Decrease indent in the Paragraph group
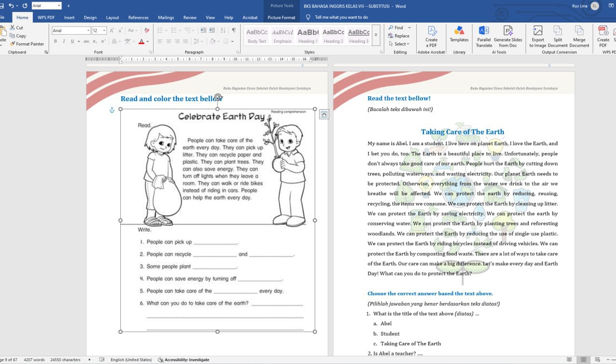 (x=203, y=30)
